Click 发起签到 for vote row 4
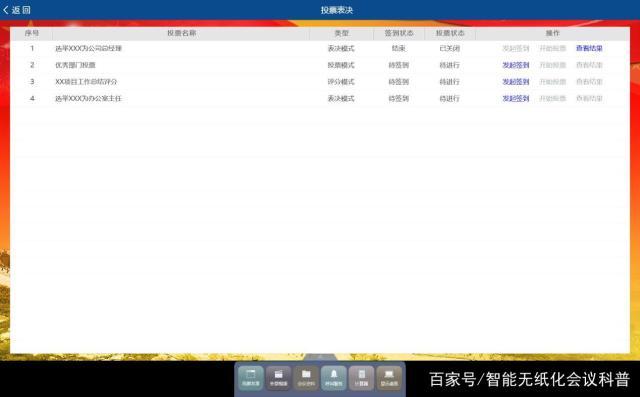 (516, 98)
